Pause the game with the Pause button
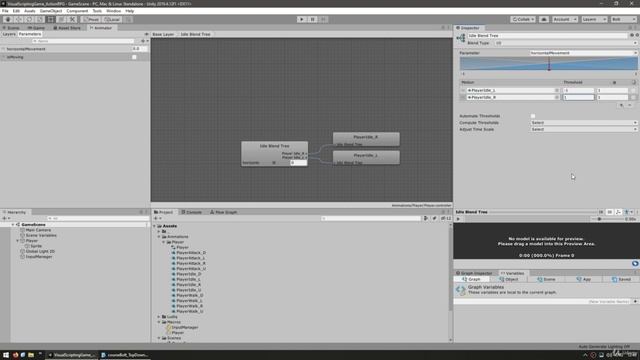The image size is (640, 360). click(x=312, y=19)
